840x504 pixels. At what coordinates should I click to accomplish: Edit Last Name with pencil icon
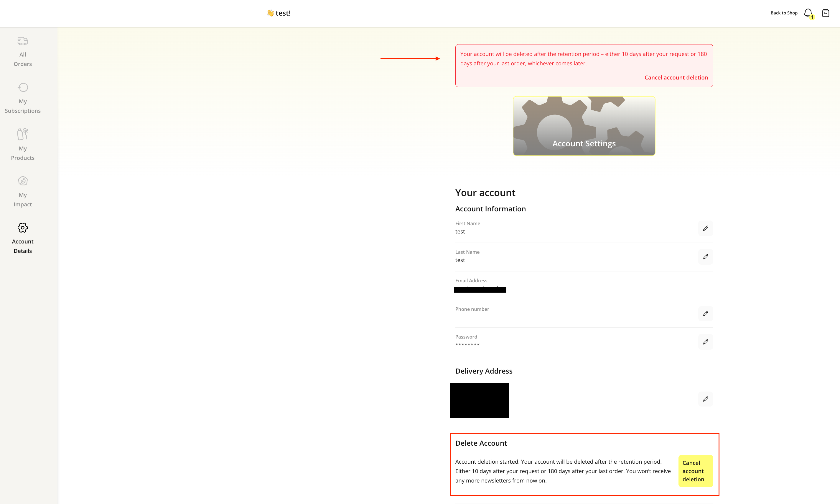coord(705,257)
